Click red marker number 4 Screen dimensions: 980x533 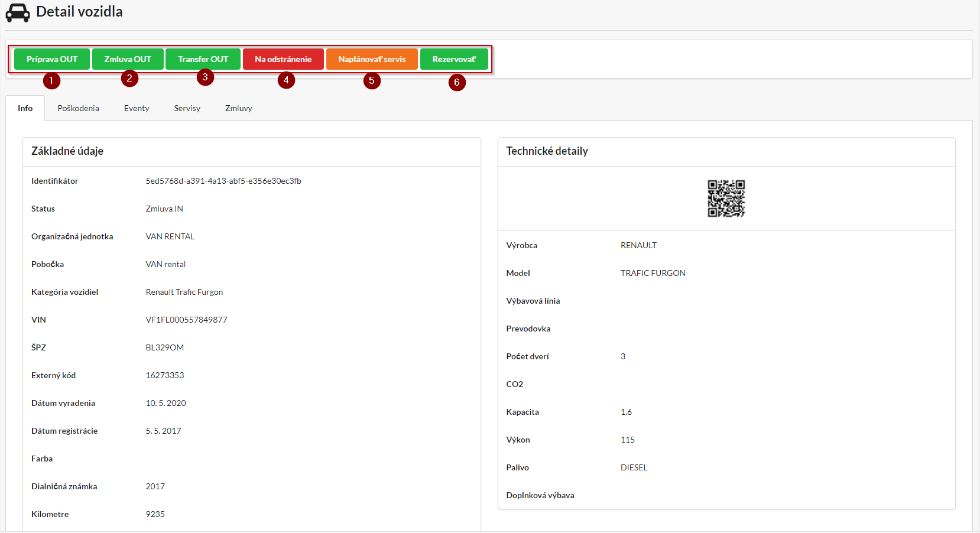tap(286, 80)
